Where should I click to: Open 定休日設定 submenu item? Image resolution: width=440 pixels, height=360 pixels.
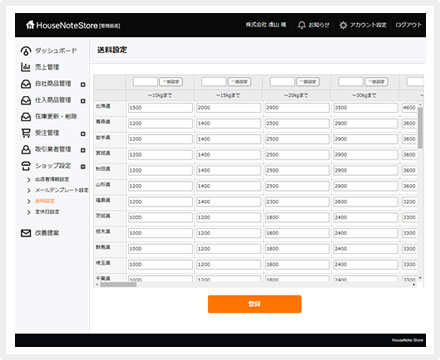[47, 212]
